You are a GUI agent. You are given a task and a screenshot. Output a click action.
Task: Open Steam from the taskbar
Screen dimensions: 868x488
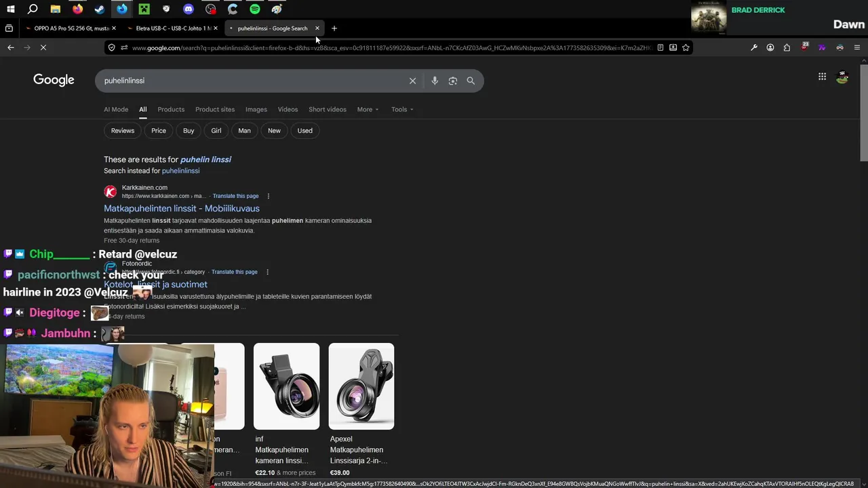click(100, 9)
